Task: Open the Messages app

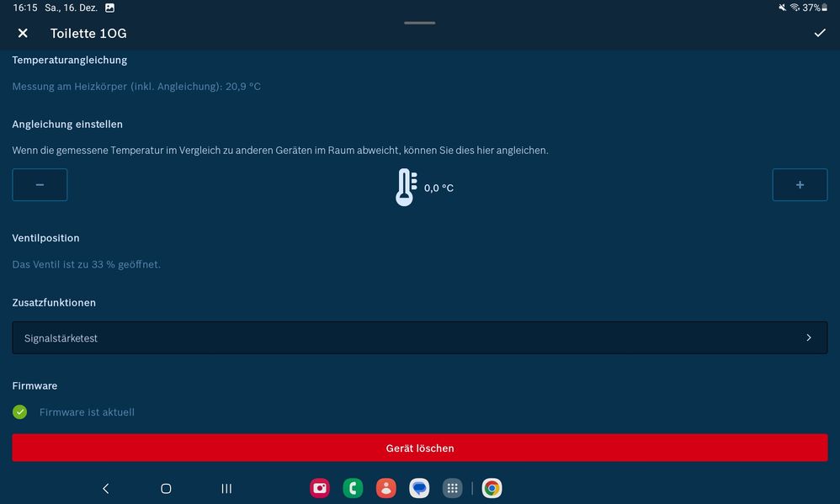Action: click(419, 488)
